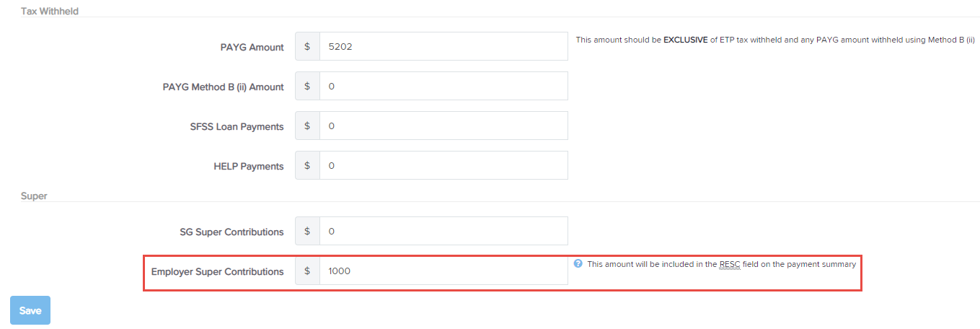Click the help icon beside RESC note

pyautogui.click(x=578, y=264)
